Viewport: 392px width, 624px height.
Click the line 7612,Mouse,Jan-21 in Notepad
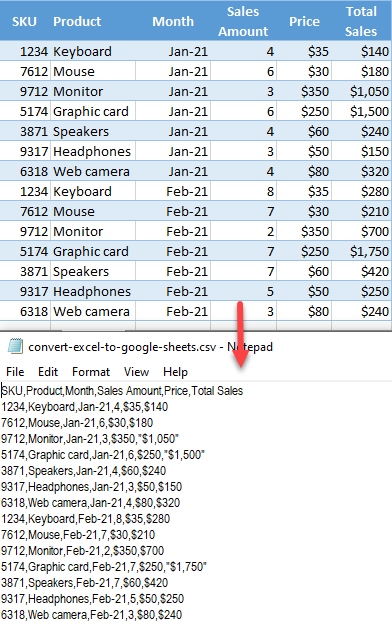tap(77, 423)
